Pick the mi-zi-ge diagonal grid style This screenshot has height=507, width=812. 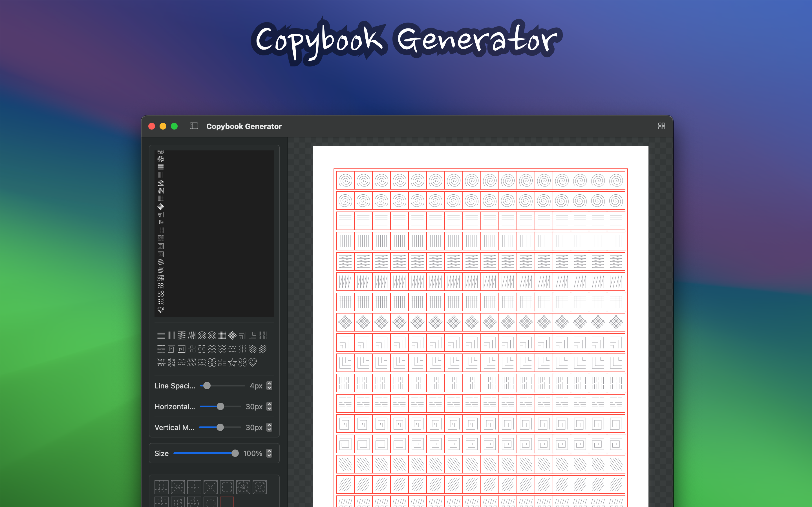(x=178, y=488)
